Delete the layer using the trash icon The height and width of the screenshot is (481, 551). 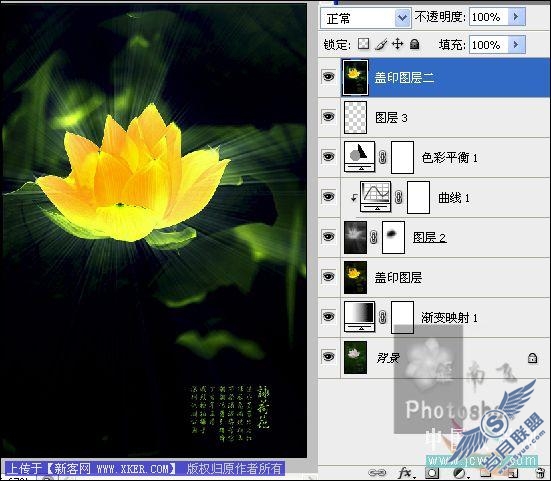(x=539, y=473)
